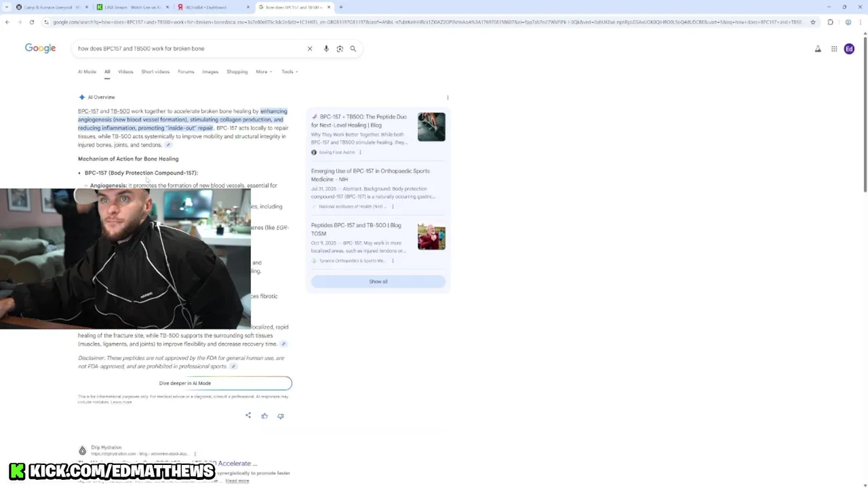Share the AI Overview
Screen dimensions: 868x488
(248, 415)
